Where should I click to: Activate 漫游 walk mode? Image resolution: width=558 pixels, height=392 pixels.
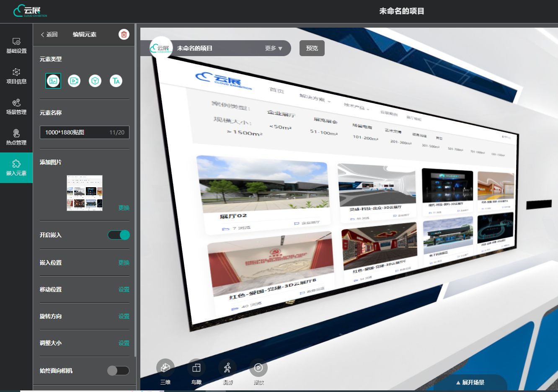[227, 368]
